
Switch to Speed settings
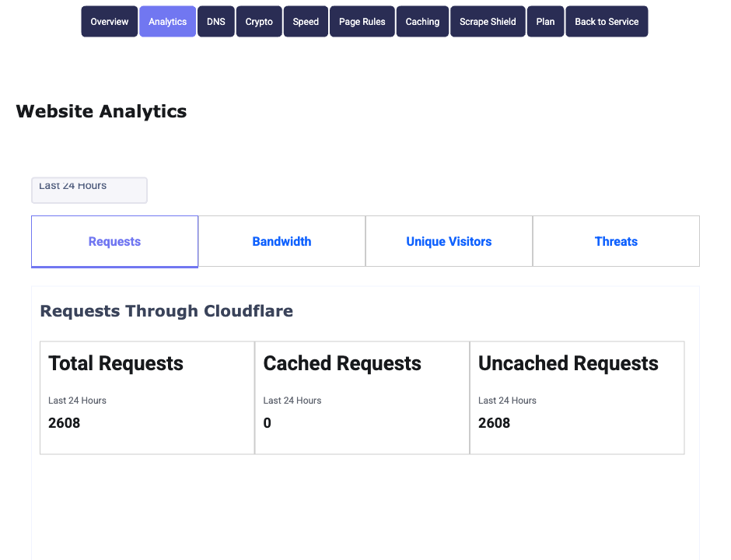point(306,22)
